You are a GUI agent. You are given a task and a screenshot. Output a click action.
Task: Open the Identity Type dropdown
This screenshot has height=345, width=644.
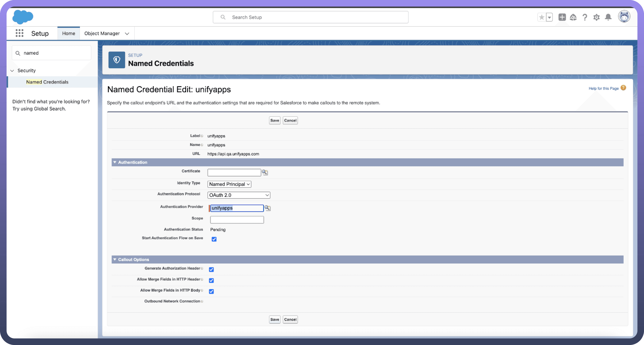[229, 184]
